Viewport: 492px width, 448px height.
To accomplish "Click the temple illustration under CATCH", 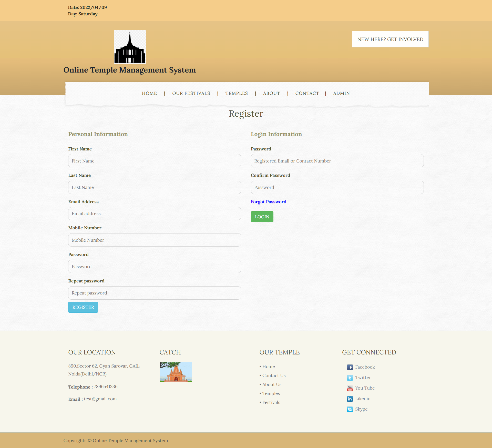I will [x=176, y=372].
